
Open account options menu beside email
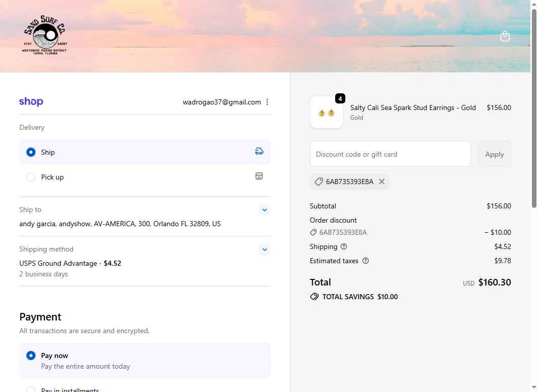(x=267, y=102)
